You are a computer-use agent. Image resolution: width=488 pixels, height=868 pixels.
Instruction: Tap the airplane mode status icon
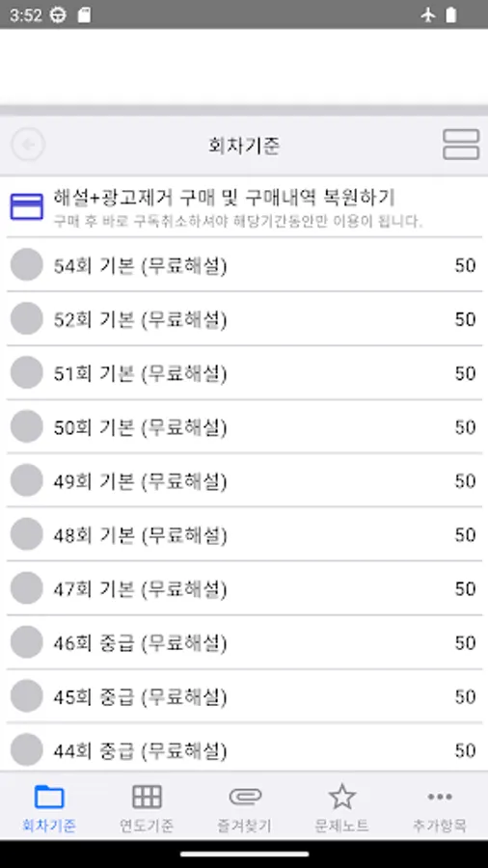tap(427, 14)
